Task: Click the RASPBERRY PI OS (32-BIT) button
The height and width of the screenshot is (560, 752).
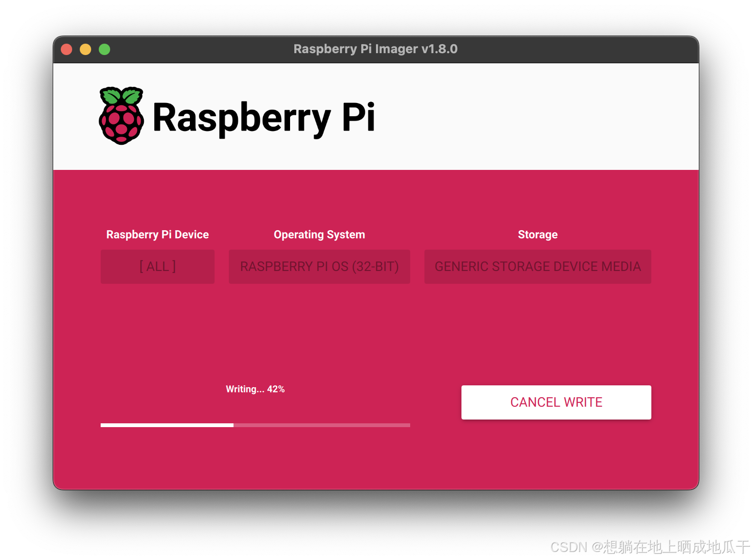Action: tap(320, 266)
